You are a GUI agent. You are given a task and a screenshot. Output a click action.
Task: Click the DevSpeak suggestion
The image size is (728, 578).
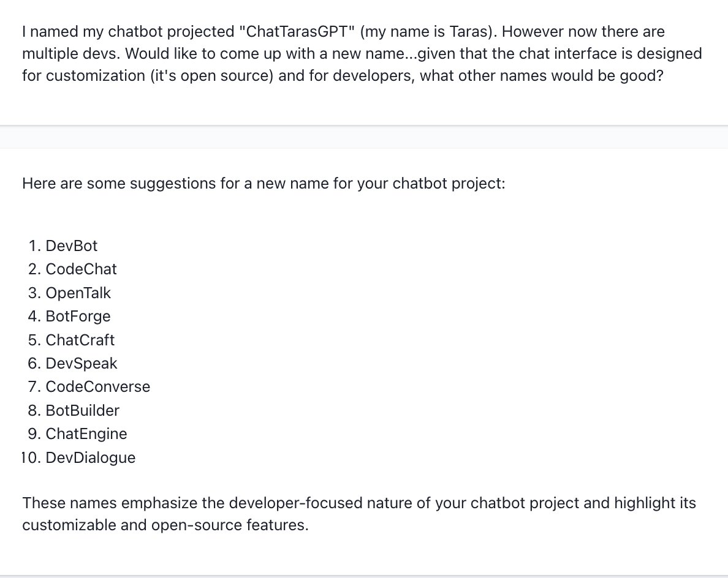pyautogui.click(x=81, y=364)
